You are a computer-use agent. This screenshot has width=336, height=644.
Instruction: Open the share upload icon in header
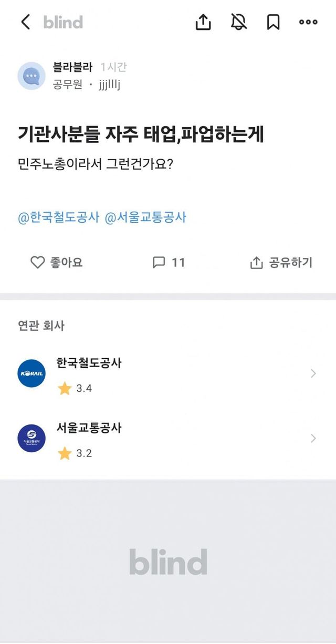click(x=203, y=22)
